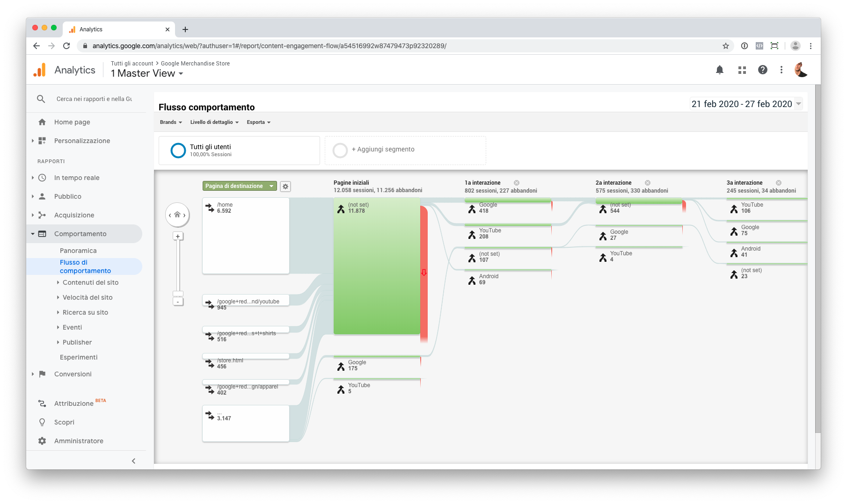Click the Analytics logo

coord(40,70)
